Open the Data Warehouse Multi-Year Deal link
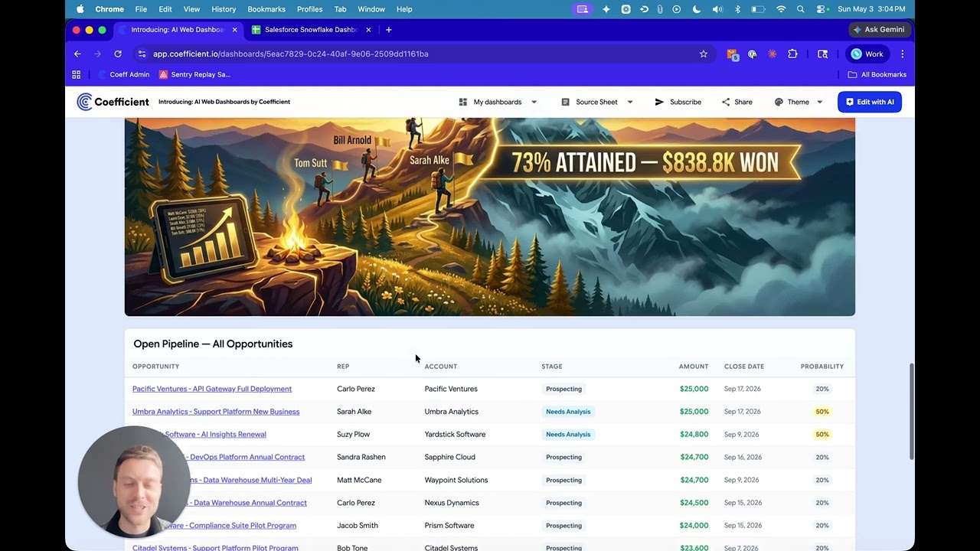 [x=250, y=480]
